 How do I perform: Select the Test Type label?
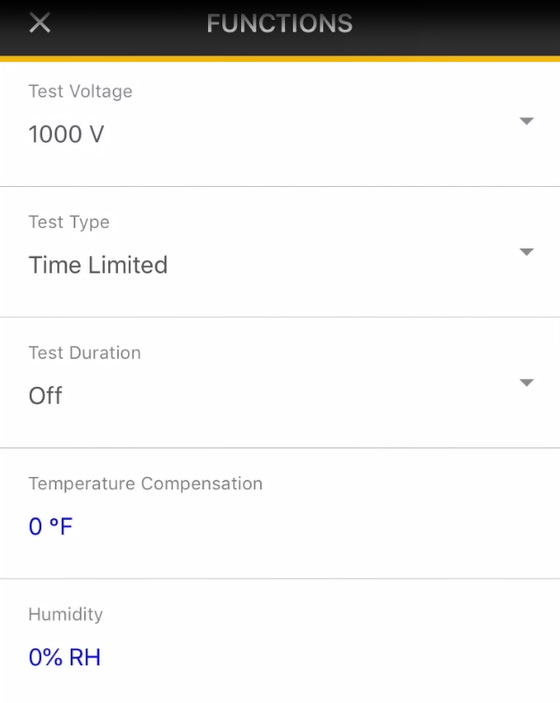pos(69,222)
